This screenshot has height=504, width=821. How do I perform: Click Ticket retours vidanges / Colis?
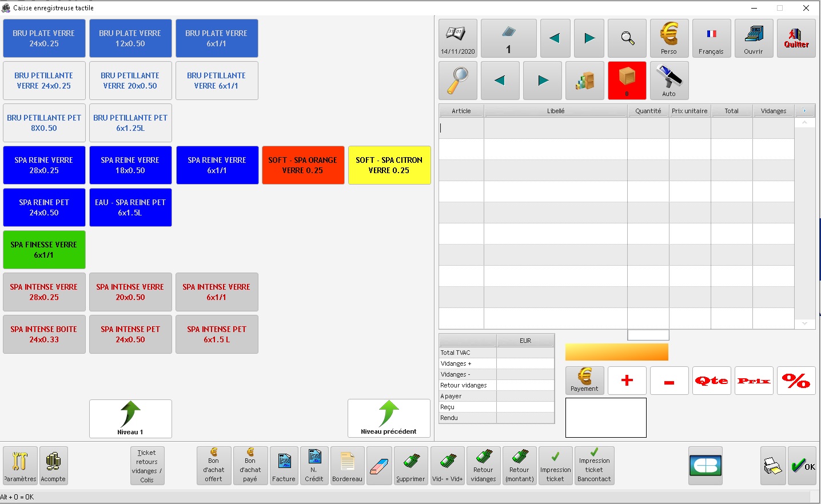147,466
